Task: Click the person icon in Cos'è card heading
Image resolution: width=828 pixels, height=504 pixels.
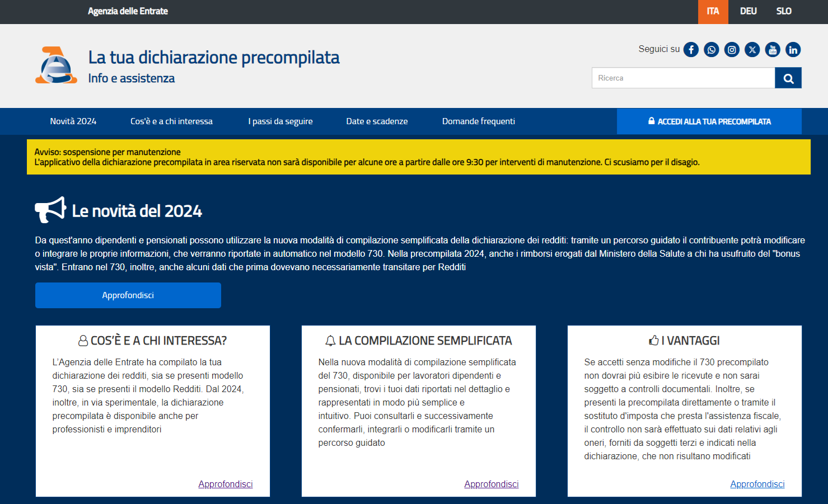Action: coord(83,341)
